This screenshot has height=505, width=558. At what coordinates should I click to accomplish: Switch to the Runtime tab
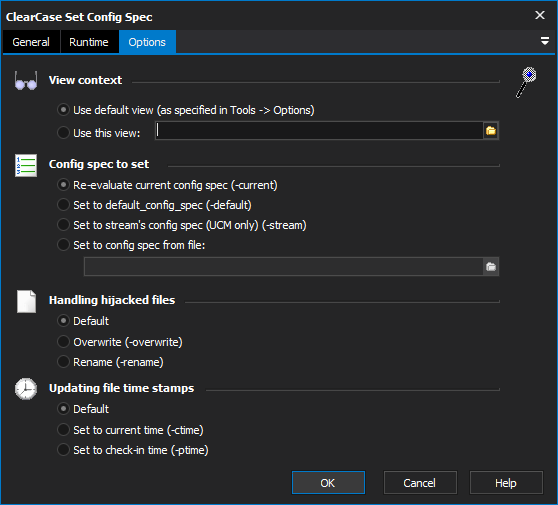89,42
